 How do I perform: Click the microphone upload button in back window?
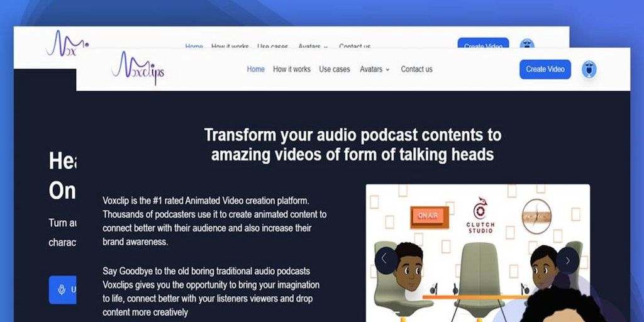pyautogui.click(x=62, y=289)
